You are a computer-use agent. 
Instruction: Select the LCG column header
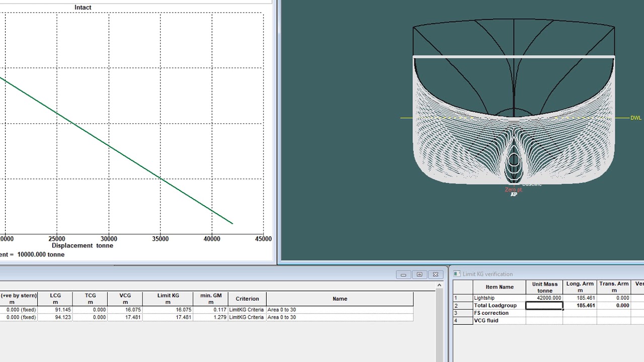56,299
